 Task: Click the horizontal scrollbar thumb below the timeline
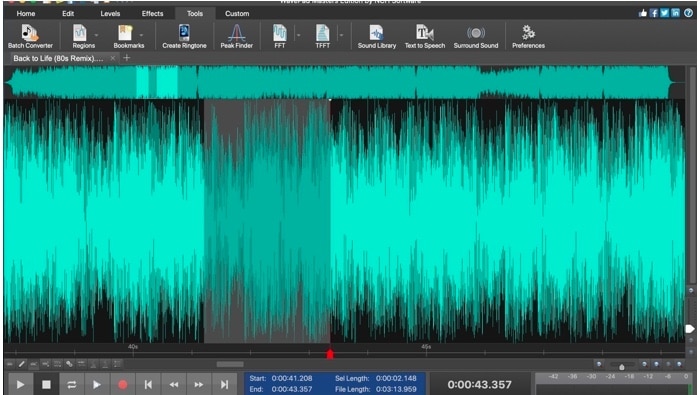pos(230,364)
